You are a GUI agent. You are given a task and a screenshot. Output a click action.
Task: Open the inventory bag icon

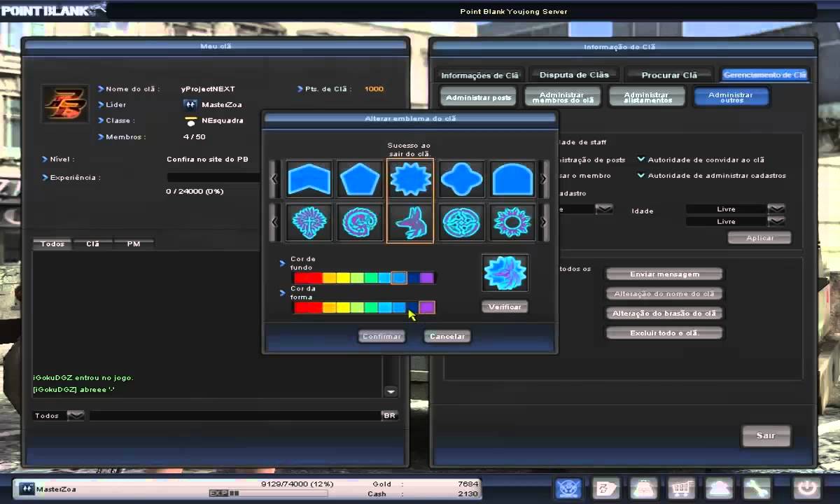click(643, 488)
